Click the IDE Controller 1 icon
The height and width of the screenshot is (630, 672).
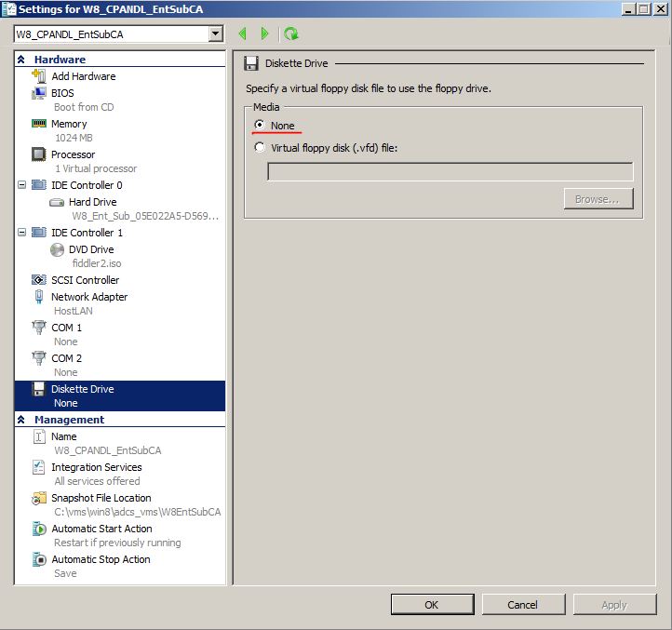coord(38,233)
